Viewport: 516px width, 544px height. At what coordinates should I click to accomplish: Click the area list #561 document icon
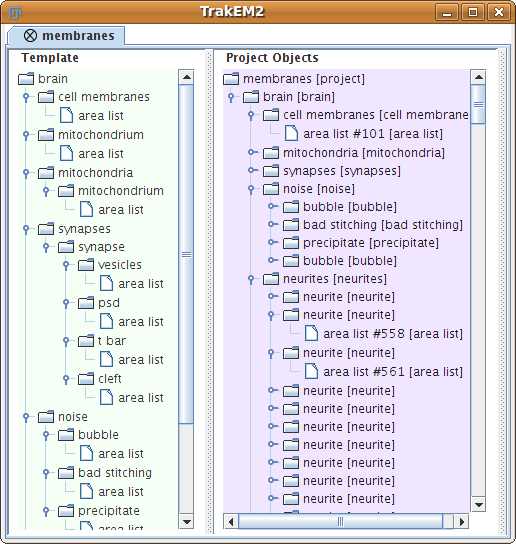point(312,371)
